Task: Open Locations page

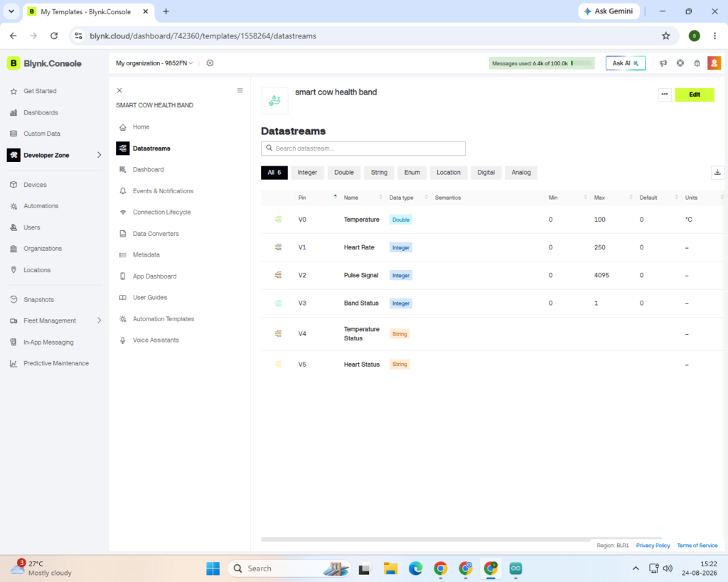Action: (37, 270)
